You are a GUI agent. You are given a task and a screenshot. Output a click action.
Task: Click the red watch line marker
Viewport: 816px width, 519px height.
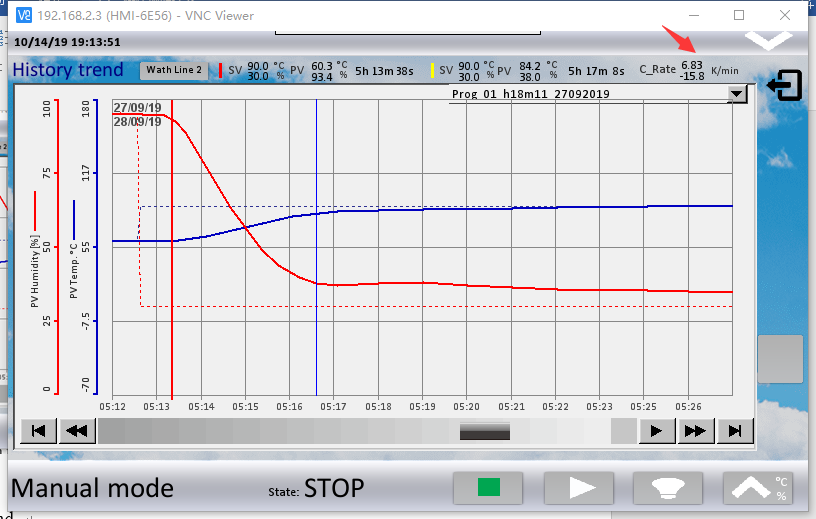pyautogui.click(x=172, y=250)
